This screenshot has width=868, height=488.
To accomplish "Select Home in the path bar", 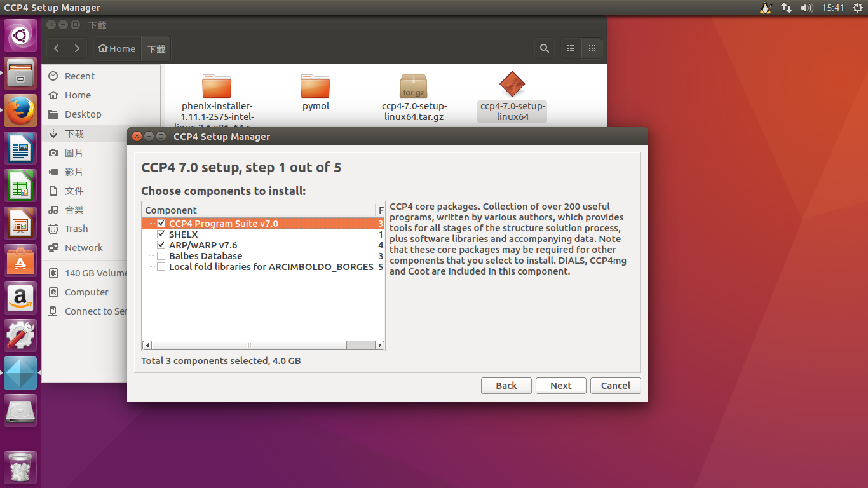I will pyautogui.click(x=117, y=49).
